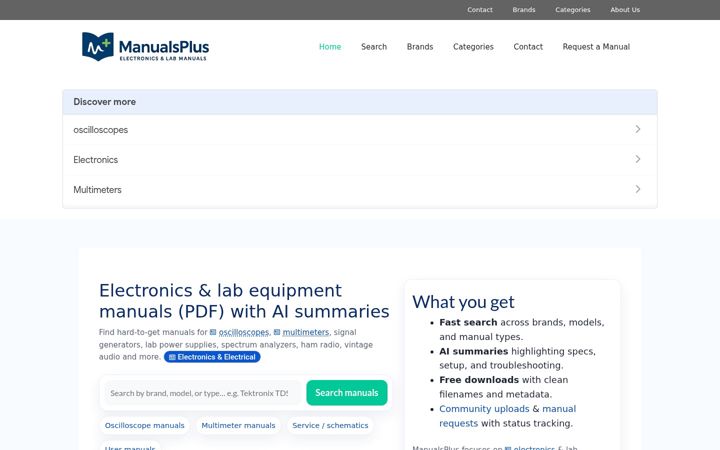
Task: Select Categories in the main navigation
Action: 473,47
